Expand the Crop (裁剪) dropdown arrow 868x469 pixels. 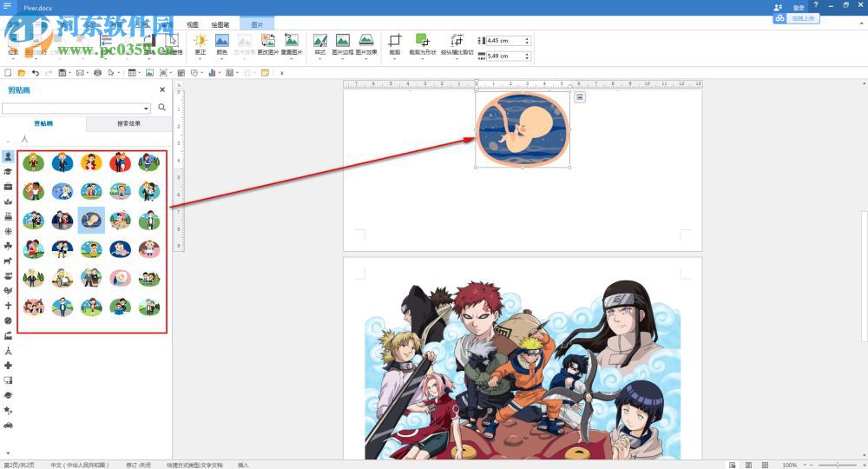(x=395, y=57)
